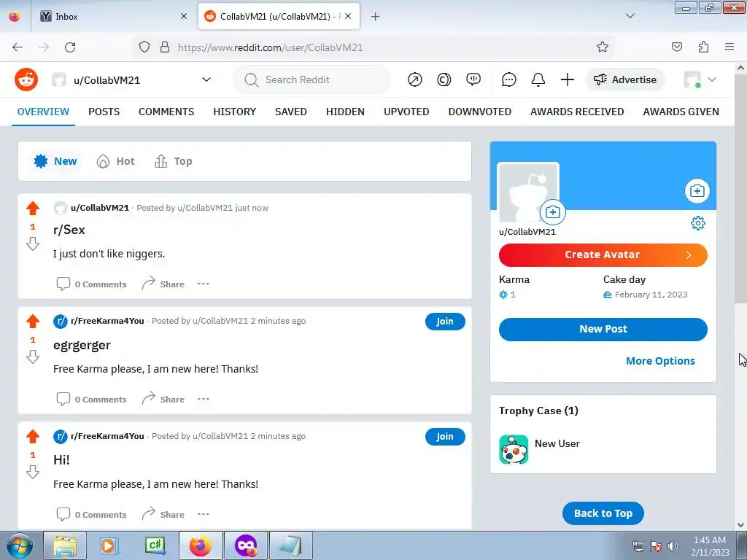Switch to the POSTS tab

[x=104, y=112]
